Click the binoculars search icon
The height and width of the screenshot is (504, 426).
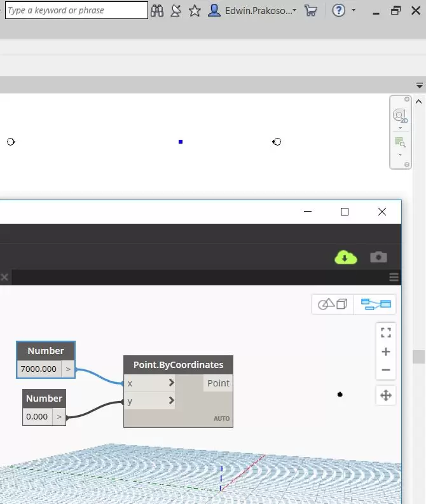click(157, 10)
